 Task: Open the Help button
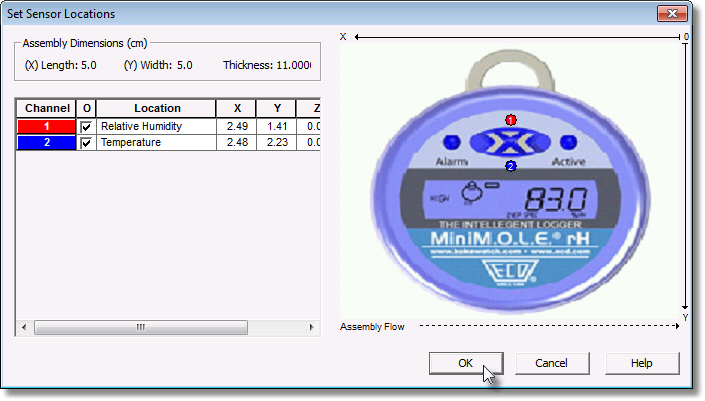coord(642,363)
